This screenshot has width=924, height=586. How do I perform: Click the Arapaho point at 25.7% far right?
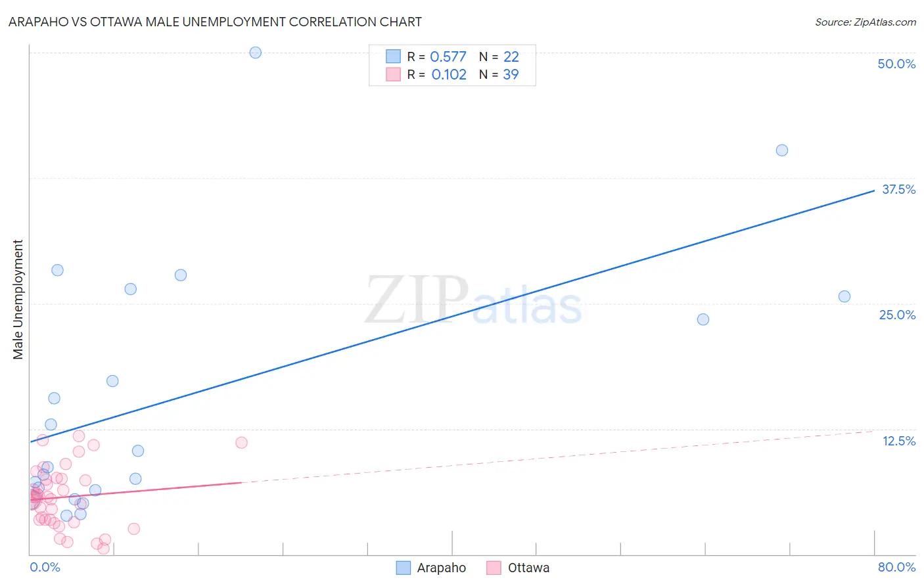tap(844, 296)
